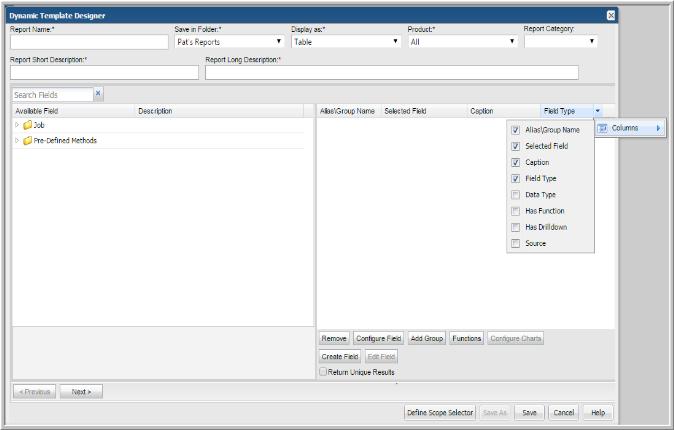Expand the Pre-Defined Methods tree node
Screen dimensions: 674x430
(17, 141)
